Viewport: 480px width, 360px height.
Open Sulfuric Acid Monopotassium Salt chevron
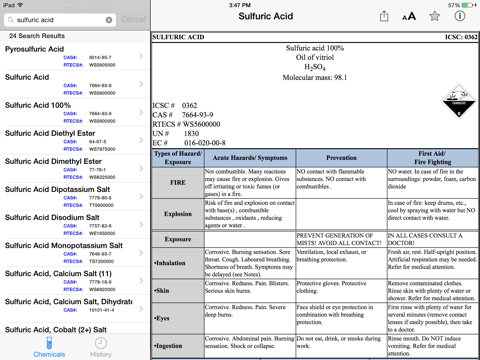click(x=141, y=252)
